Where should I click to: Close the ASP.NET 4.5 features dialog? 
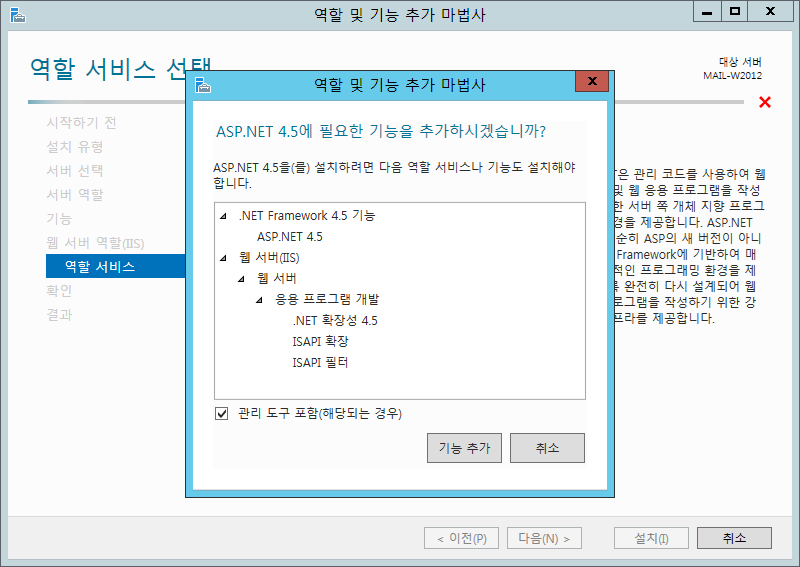tap(592, 81)
